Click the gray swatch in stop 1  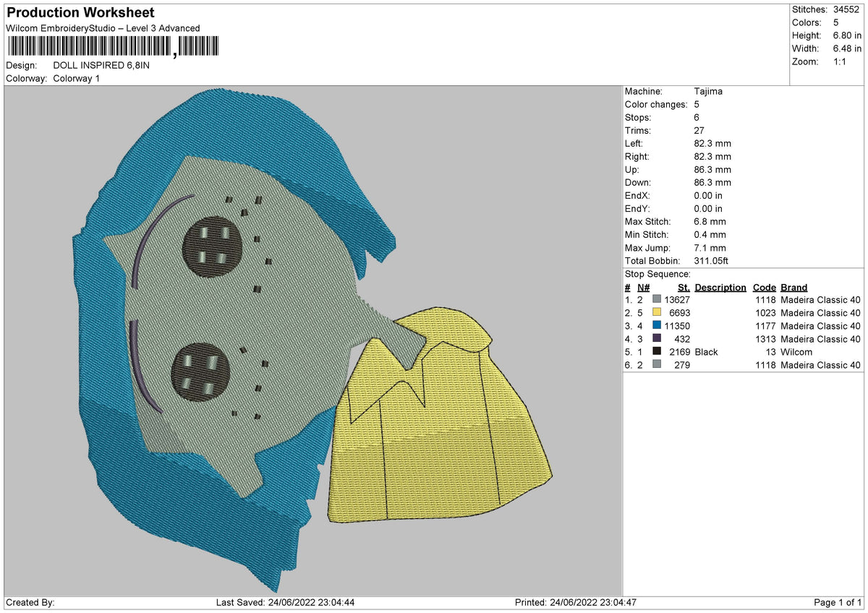pos(657,300)
